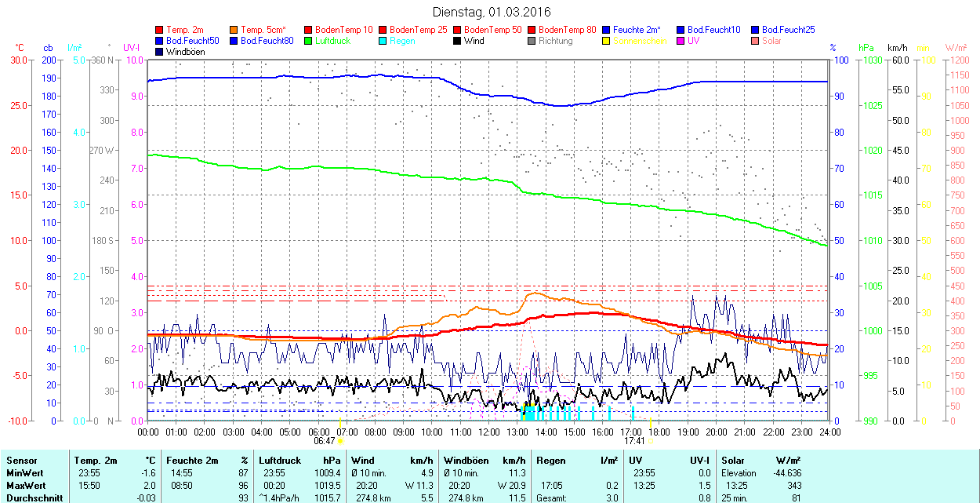Click the sunset icon near 17:41

[x=651, y=441]
